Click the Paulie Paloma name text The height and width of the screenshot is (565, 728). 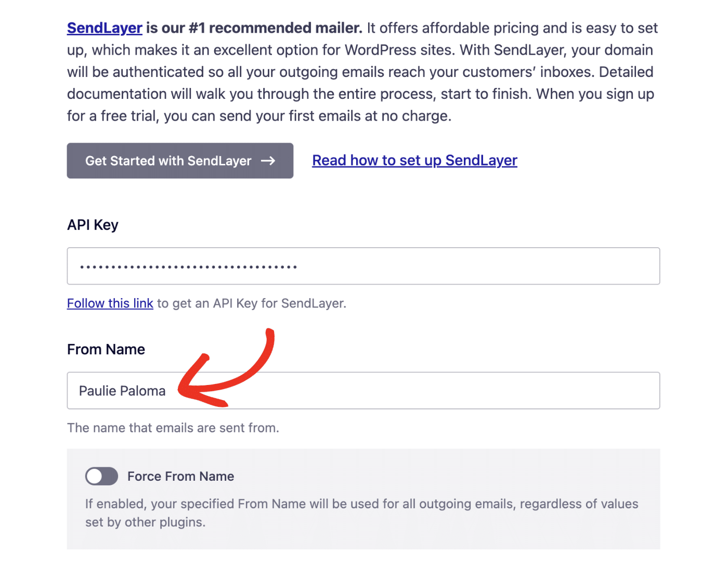(x=122, y=391)
